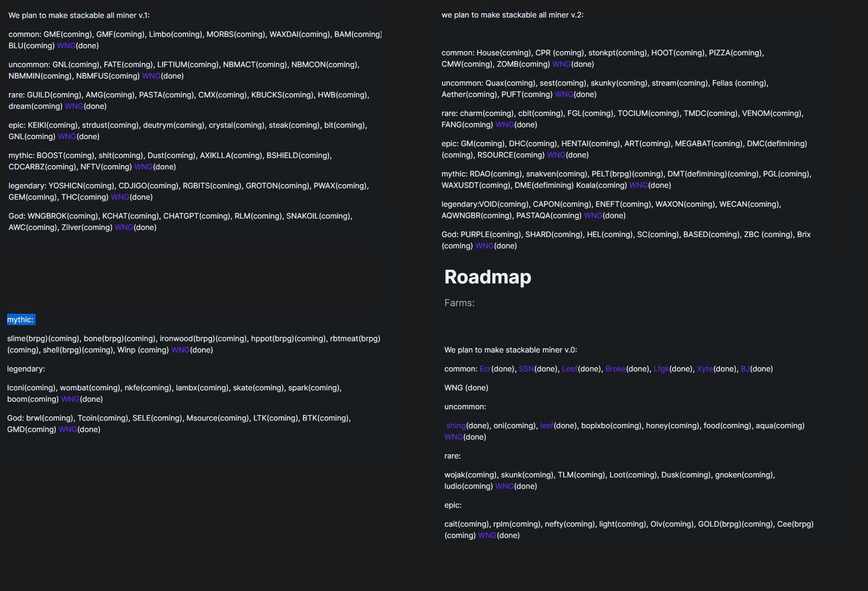Image resolution: width=868 pixels, height=591 pixels.
Task: Click the 'honey(coming)' entry
Action: tap(673, 426)
